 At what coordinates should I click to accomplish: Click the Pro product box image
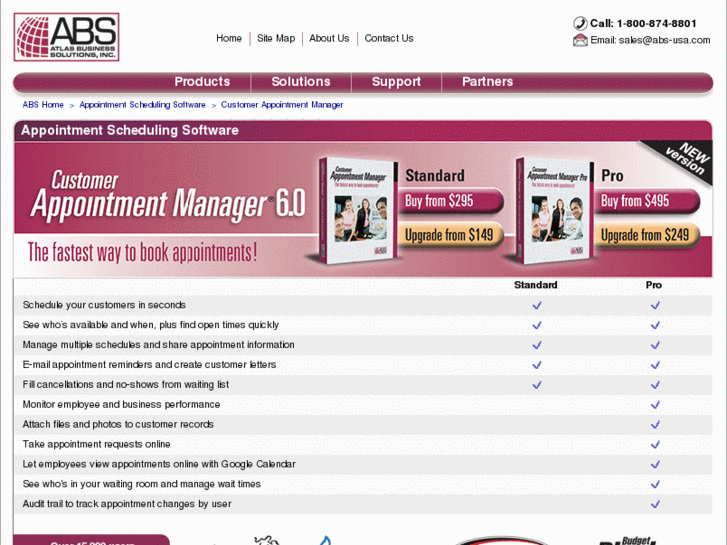point(555,211)
